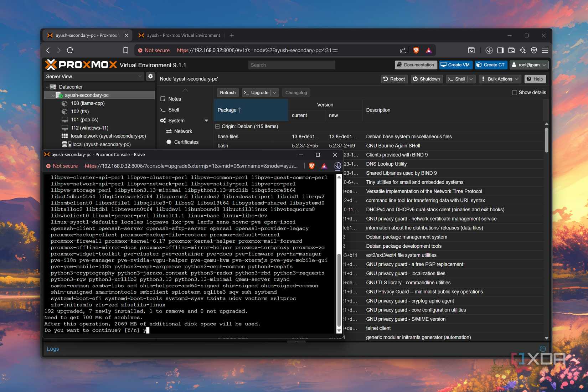Close the ayush-secondary-pc browser tab
Viewport: 588px width, 392px height.
[x=126, y=35]
